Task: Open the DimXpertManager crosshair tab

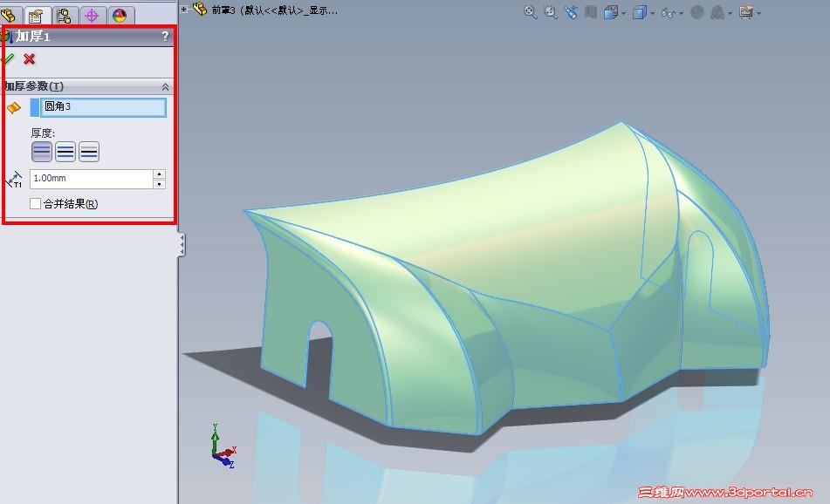Action: (93, 16)
